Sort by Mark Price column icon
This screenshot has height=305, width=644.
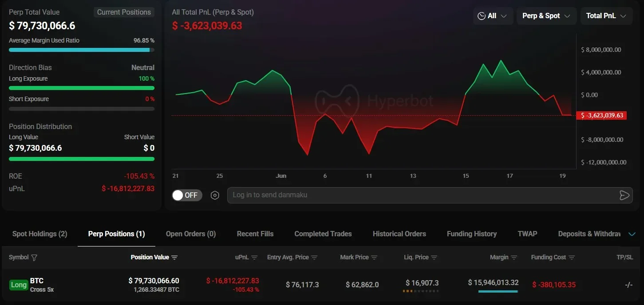tap(374, 258)
